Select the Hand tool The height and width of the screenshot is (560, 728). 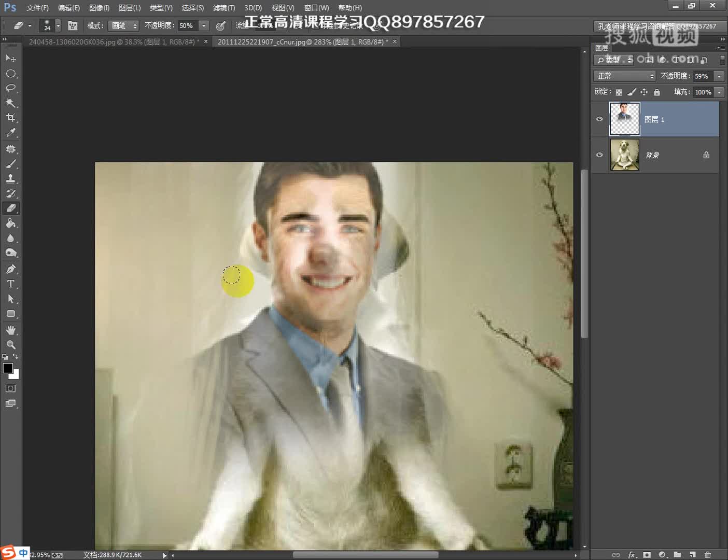pyautogui.click(x=10, y=330)
